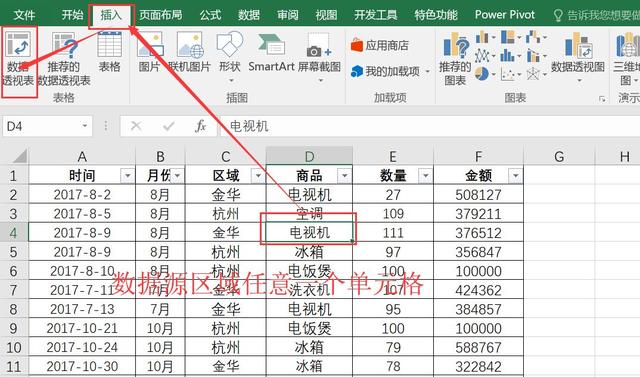
Task: Select cell C5 containing 杭州
Action: click(x=225, y=252)
